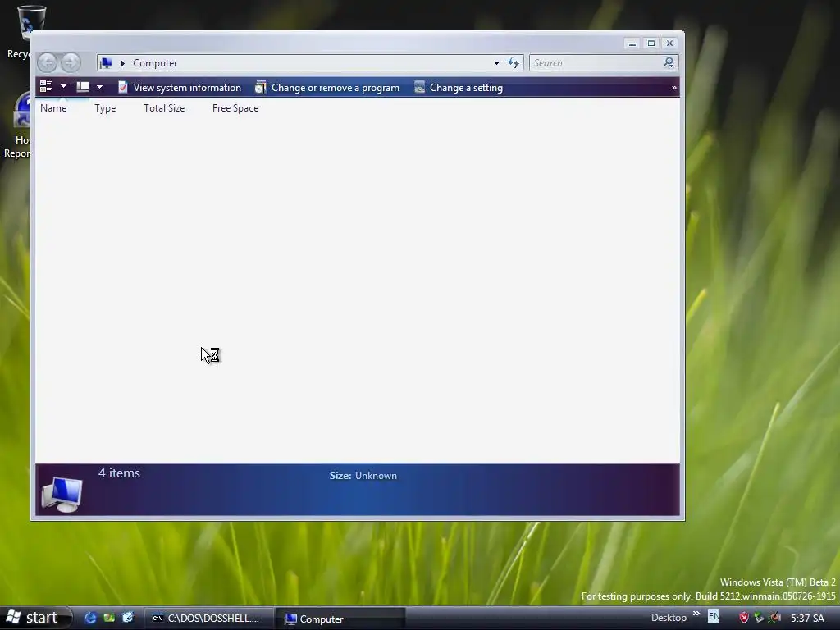Expand the breadcrumb arrow before Computer
The image size is (840, 630).
pyautogui.click(x=123, y=63)
